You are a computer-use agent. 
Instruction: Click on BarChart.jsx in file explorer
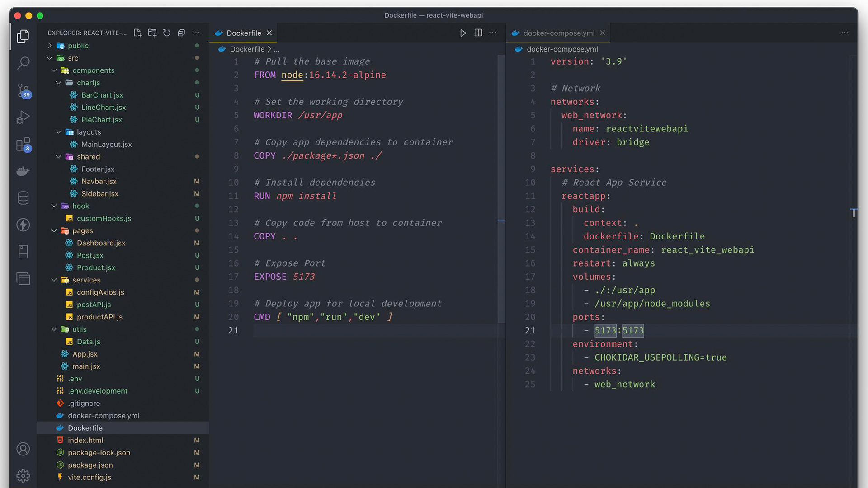(102, 95)
